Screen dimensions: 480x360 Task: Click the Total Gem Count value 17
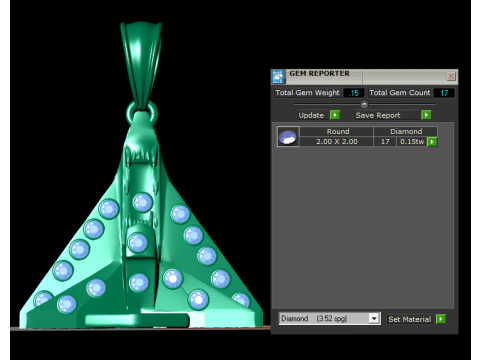click(444, 93)
